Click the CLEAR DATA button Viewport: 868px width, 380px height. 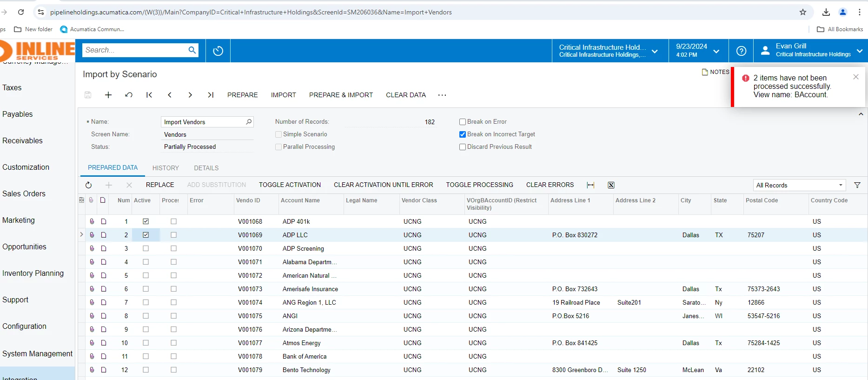point(406,95)
